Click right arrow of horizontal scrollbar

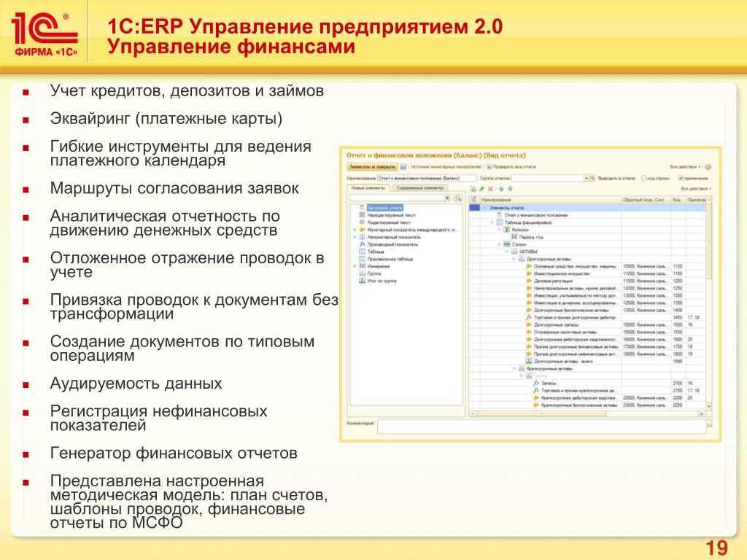(702, 414)
